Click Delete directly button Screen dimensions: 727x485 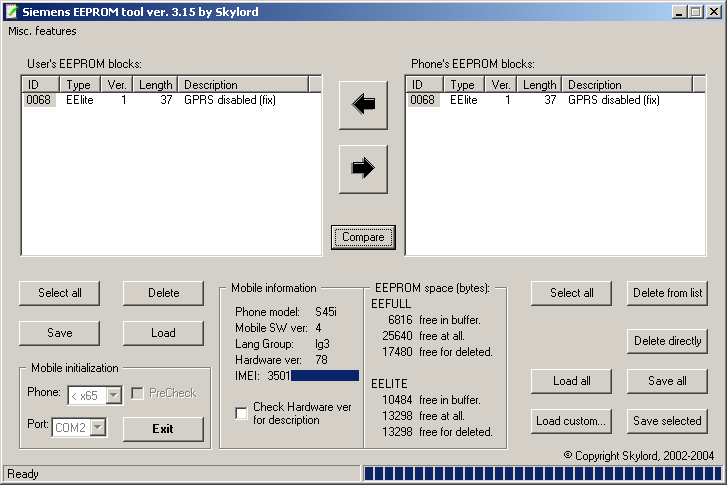pos(667,341)
